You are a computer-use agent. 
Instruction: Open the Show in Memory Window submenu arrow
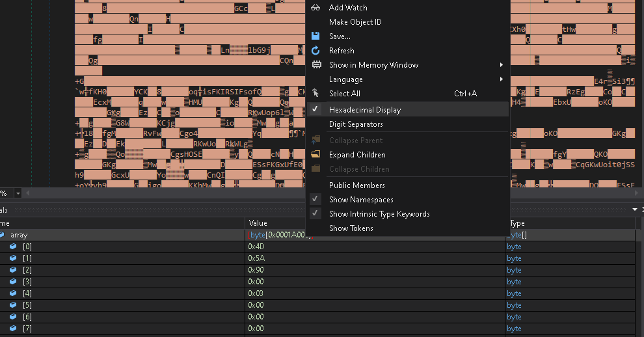click(502, 65)
